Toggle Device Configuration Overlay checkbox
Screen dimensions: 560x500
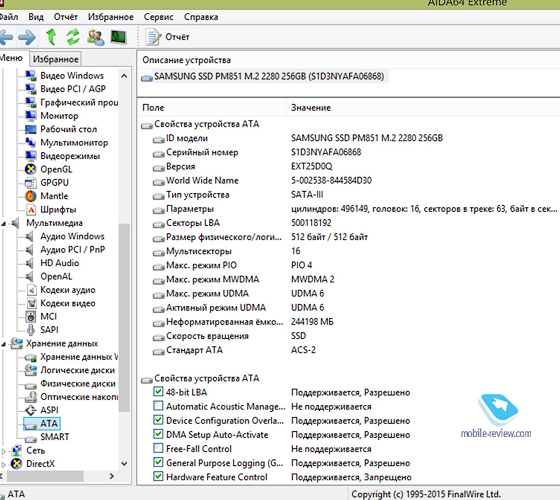158,420
